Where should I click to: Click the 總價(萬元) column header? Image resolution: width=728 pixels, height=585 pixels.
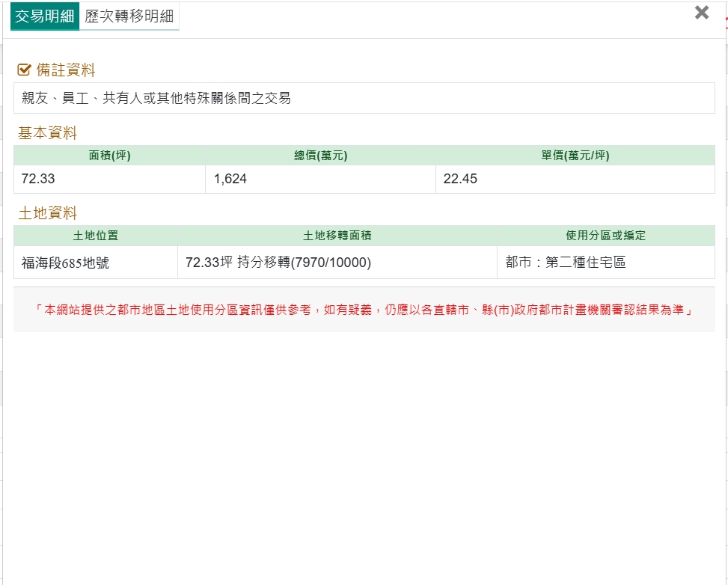(x=320, y=156)
